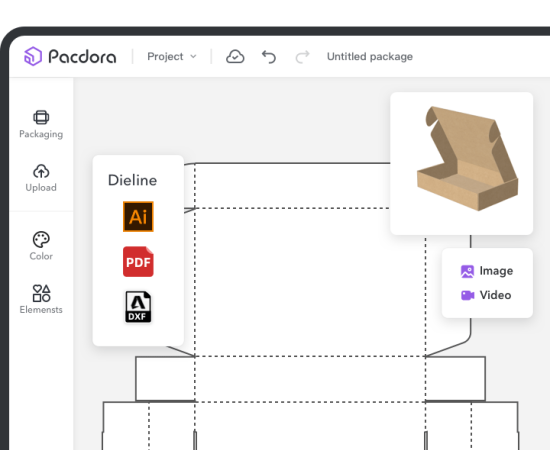Image resolution: width=550 pixels, height=450 pixels.
Task: Download dieline as Adobe Illustrator file
Action: (x=138, y=216)
